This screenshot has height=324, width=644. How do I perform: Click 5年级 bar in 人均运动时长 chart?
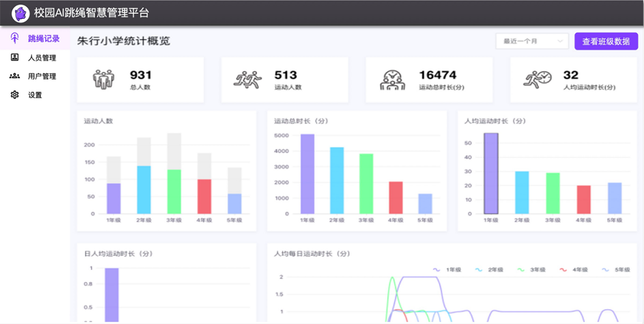614,198
